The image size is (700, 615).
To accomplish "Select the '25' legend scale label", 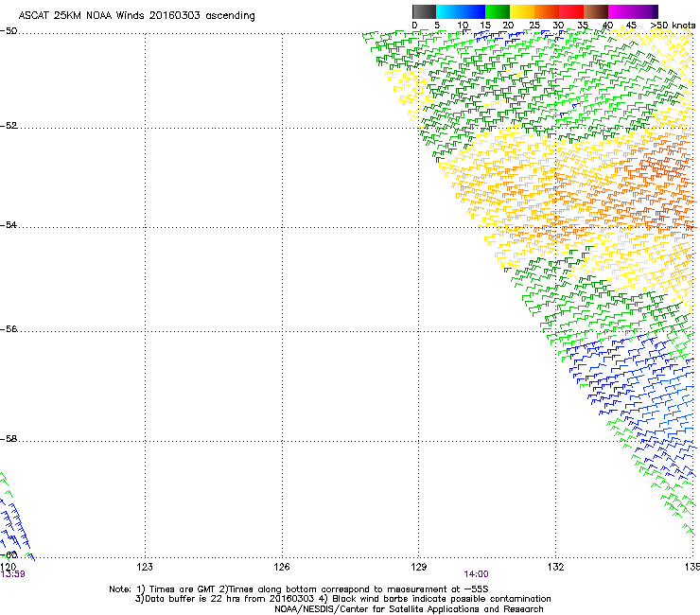I will click(x=534, y=25).
